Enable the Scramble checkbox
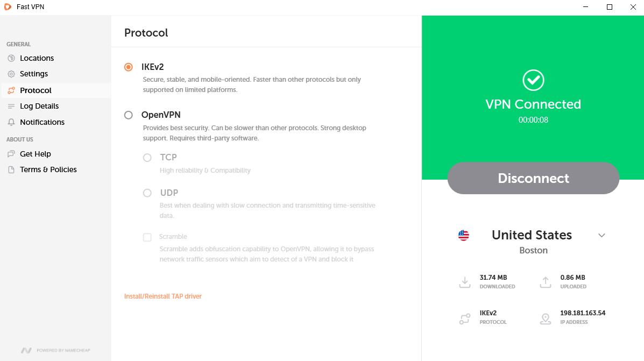Screen dimensions: 644x361 (x=147, y=237)
